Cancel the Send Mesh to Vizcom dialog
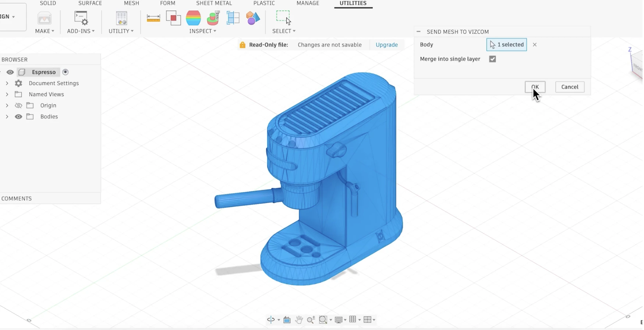 (x=570, y=87)
